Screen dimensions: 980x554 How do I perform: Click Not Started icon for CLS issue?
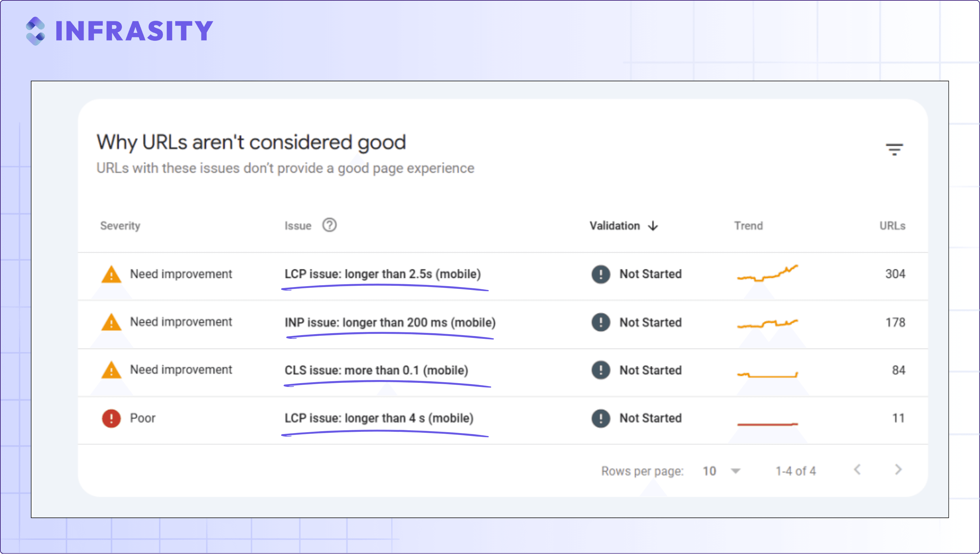pyautogui.click(x=601, y=370)
